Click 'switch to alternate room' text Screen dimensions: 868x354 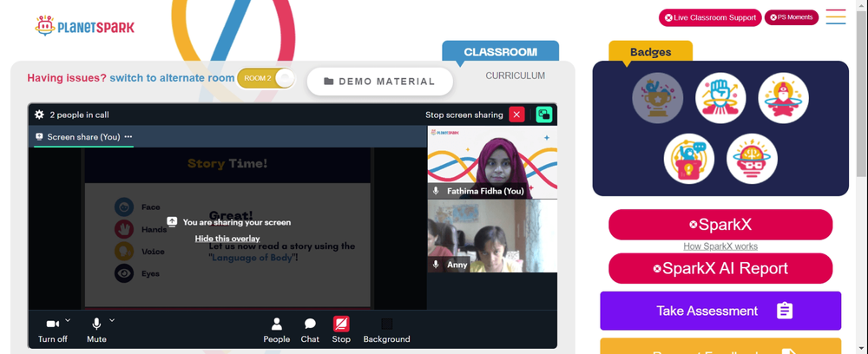coord(172,78)
